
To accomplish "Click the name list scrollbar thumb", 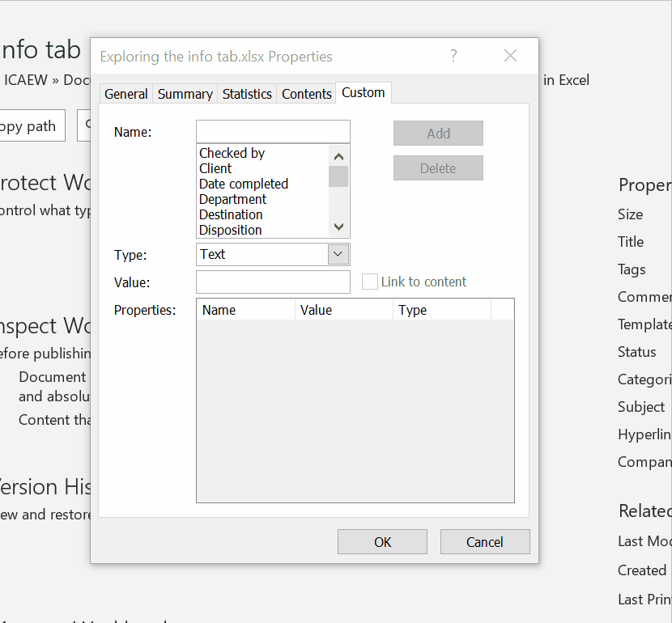I will (338, 176).
